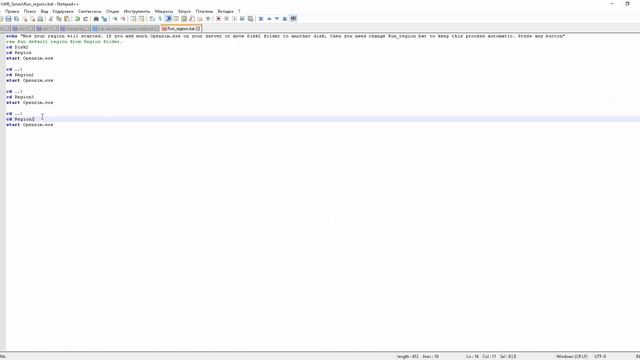Click the green rem comment line
This screenshot has height=360, width=640.
click(64, 42)
